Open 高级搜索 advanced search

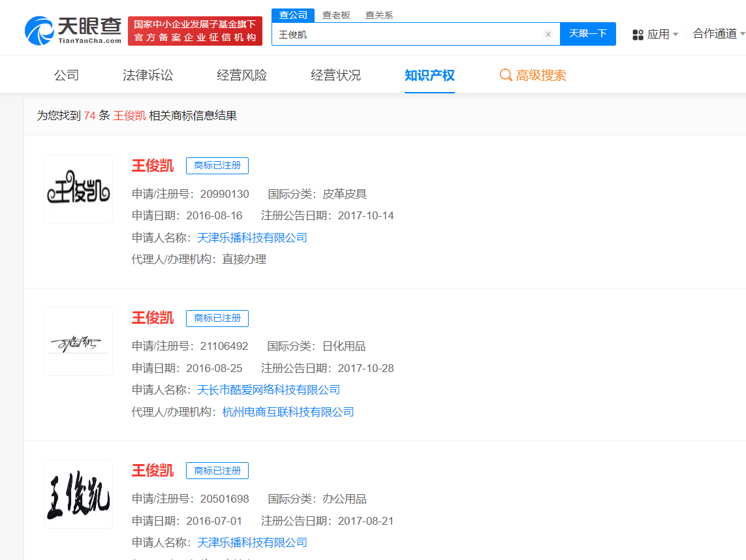[541, 75]
